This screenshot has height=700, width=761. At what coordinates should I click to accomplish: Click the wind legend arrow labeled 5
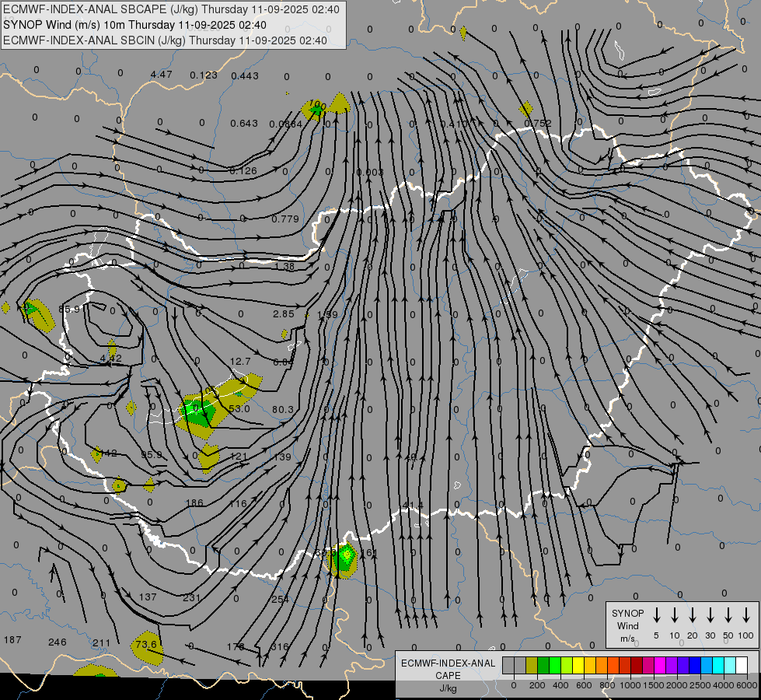tap(656, 615)
